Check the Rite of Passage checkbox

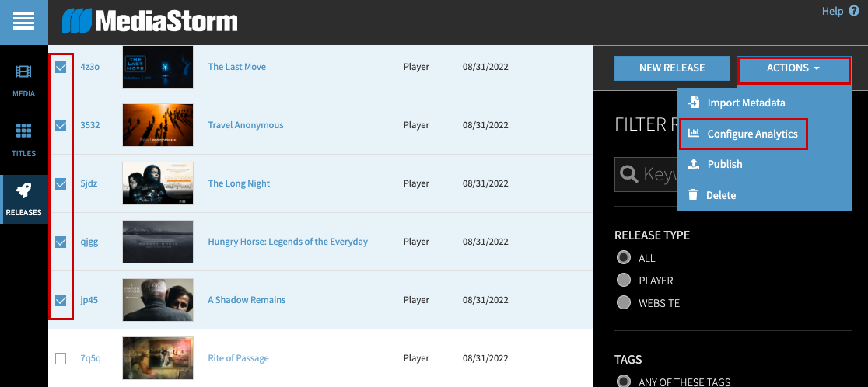(x=61, y=358)
